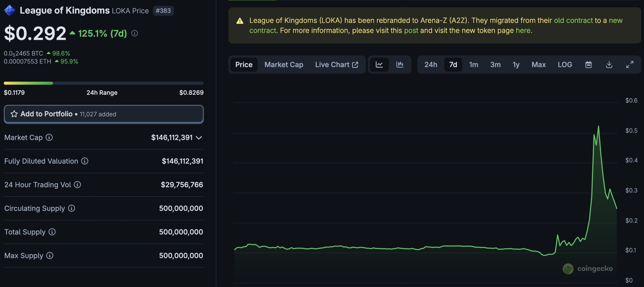Click the $0.1179 24h low value

(14, 92)
